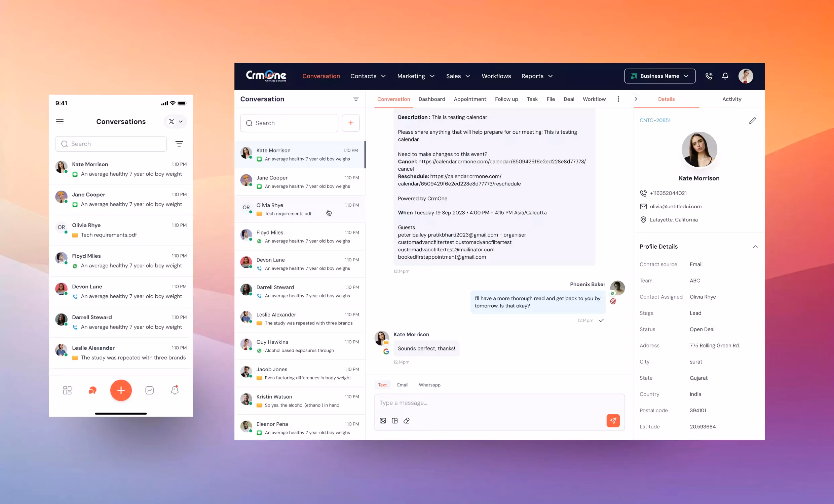Click the location Lafayette, California
Image resolution: width=834 pixels, height=504 pixels.
pos(673,219)
